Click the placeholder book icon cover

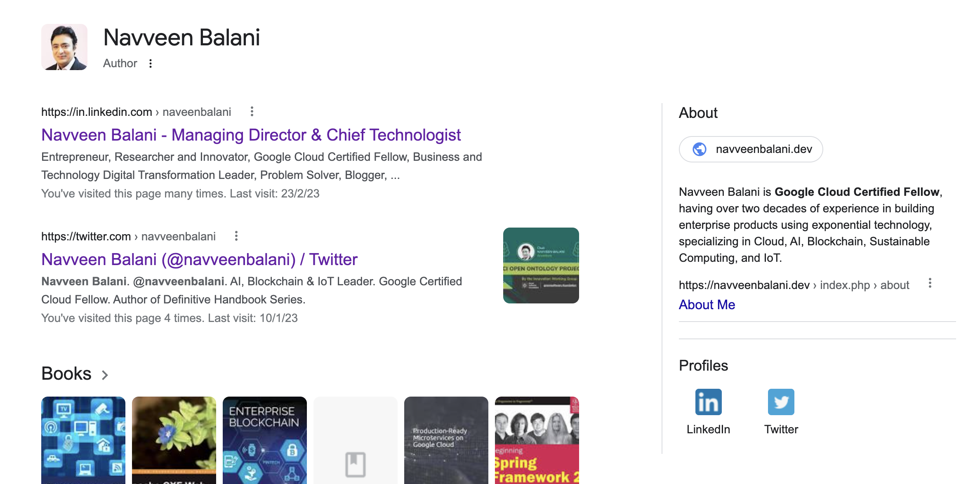pyautogui.click(x=355, y=440)
